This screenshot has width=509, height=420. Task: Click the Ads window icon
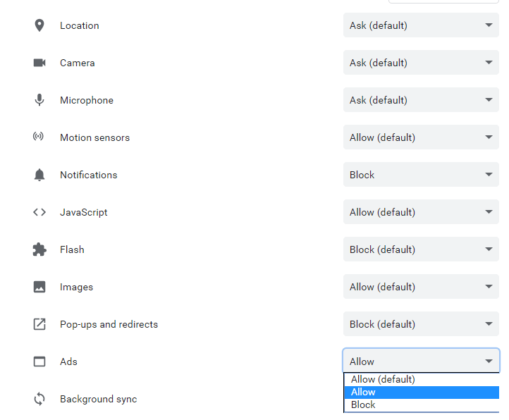tap(39, 362)
